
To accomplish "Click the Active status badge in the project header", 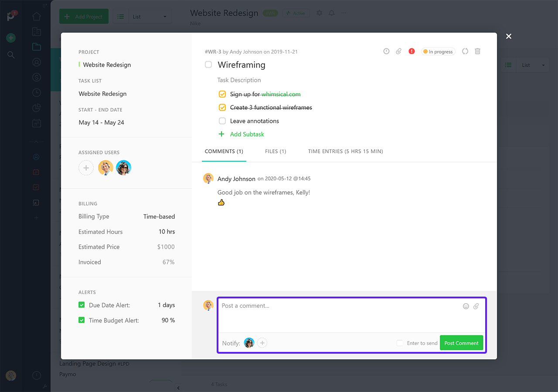I will point(296,13).
